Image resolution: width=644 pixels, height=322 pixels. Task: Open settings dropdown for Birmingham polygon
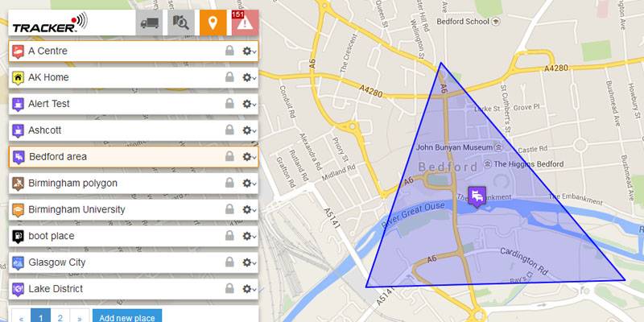pos(250,184)
